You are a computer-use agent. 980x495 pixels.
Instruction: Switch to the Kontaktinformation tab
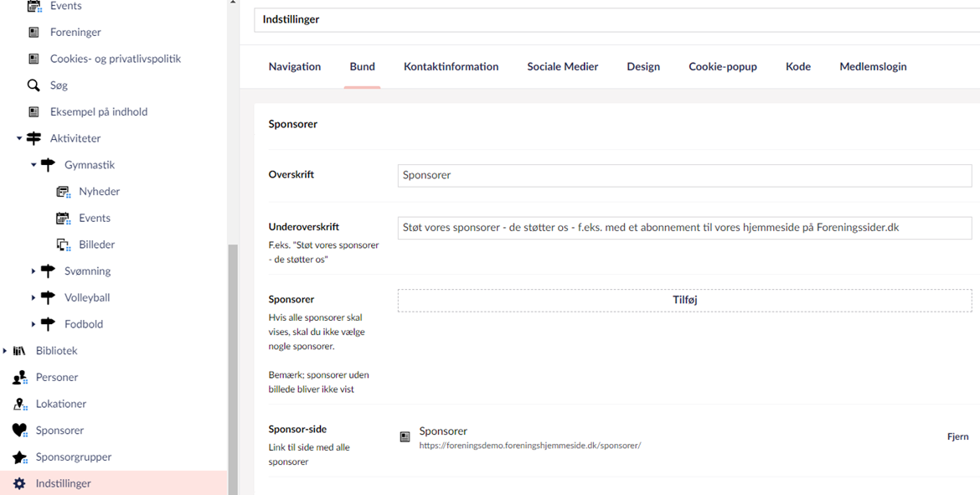coord(451,67)
